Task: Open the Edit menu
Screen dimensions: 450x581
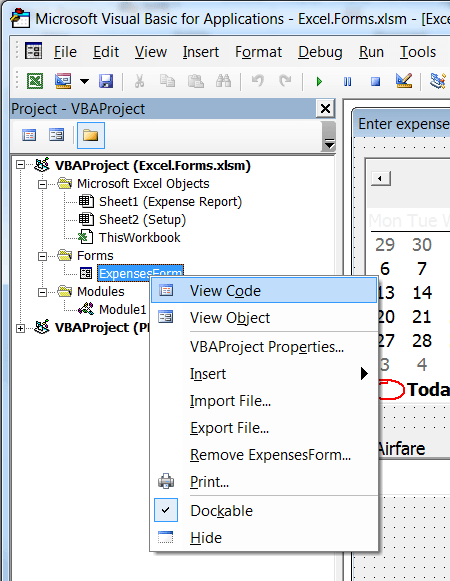Action: [106, 52]
